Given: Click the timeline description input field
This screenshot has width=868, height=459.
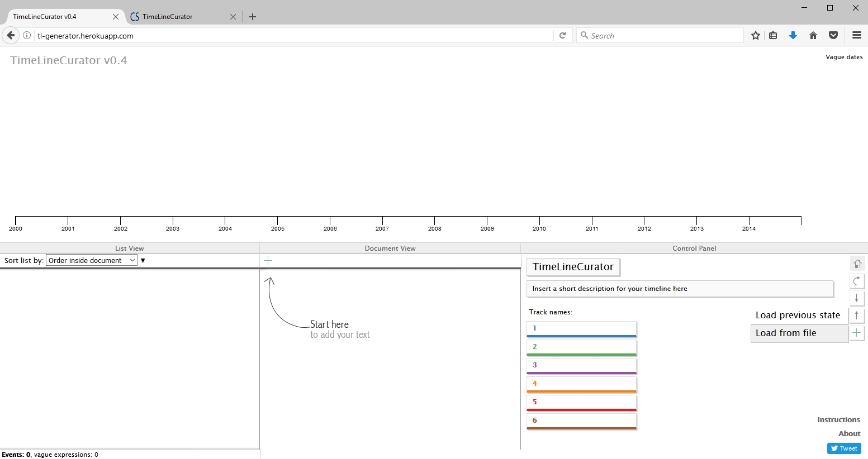Looking at the screenshot, I should (680, 289).
